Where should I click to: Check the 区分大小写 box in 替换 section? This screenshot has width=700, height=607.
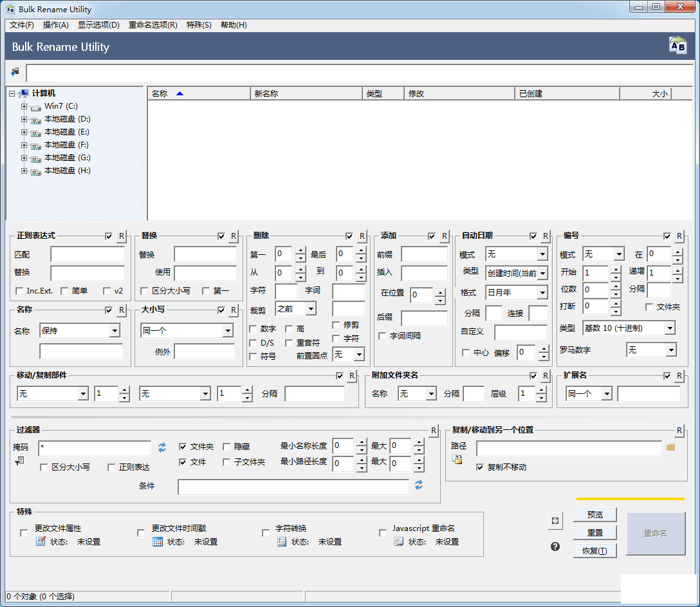tap(144, 291)
